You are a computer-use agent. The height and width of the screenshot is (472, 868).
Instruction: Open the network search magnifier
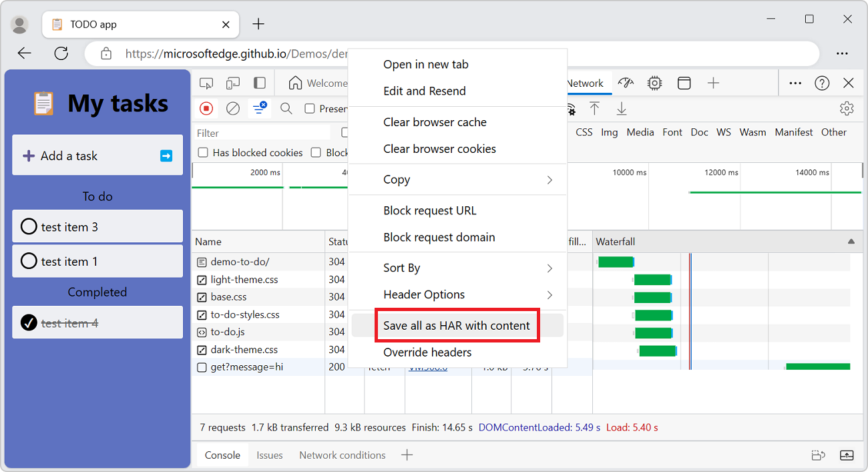coord(286,108)
